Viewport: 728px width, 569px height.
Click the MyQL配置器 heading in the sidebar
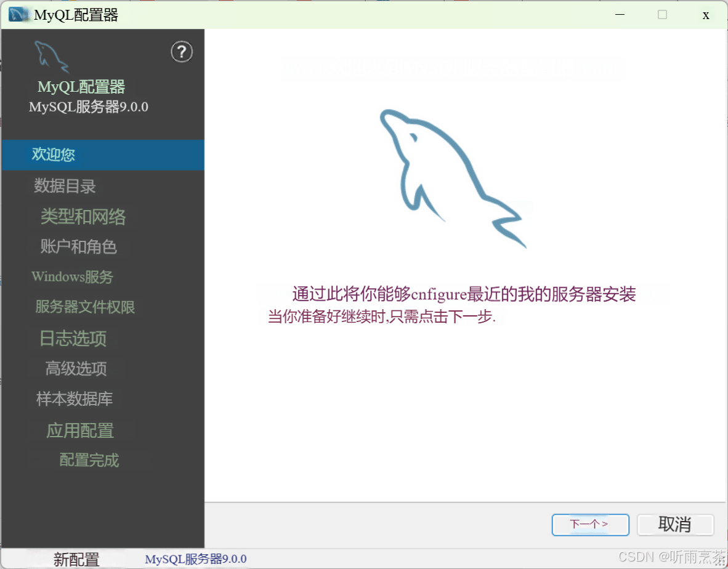coord(81,87)
